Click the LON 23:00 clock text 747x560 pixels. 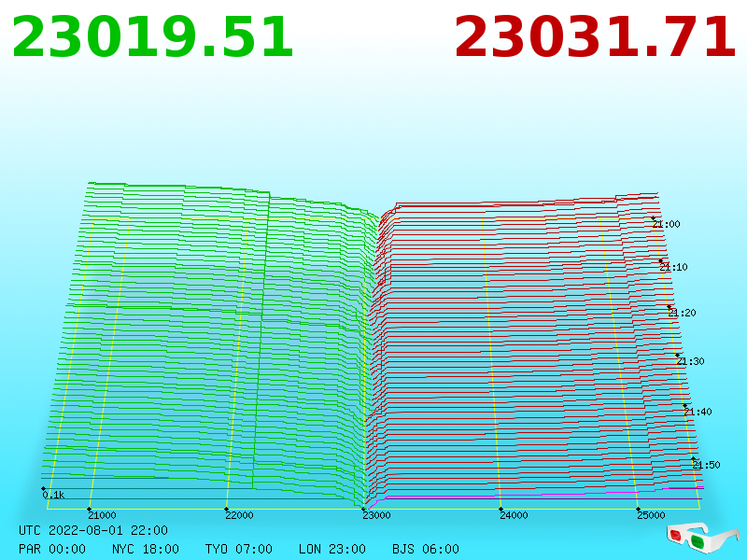click(332, 549)
